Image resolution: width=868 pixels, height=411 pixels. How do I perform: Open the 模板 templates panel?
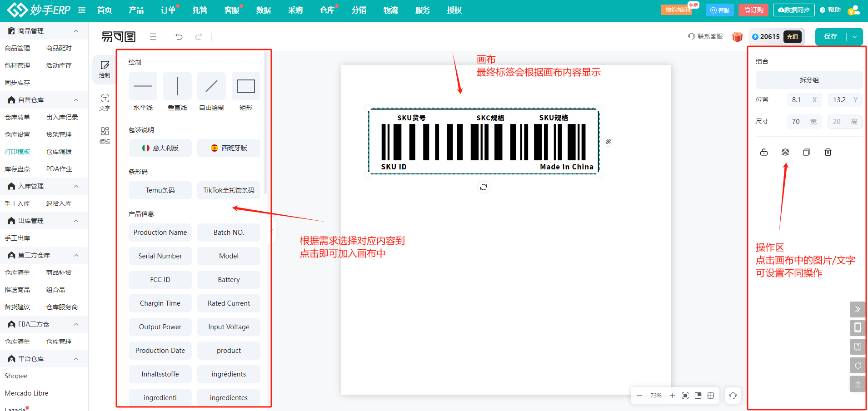(x=105, y=134)
